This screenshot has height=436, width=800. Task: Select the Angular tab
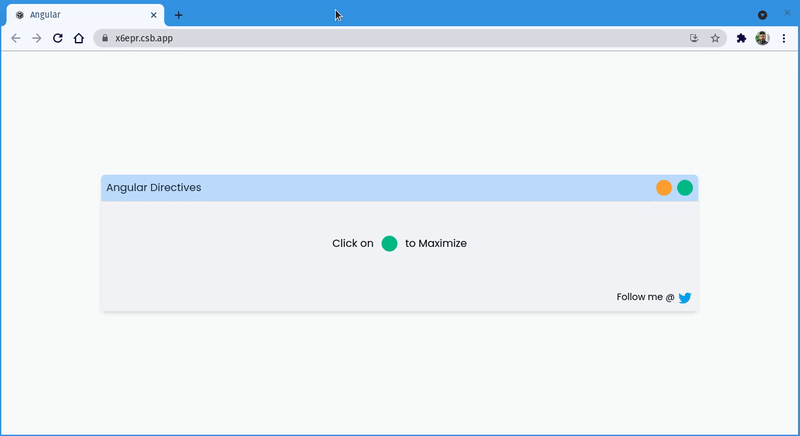(x=86, y=15)
